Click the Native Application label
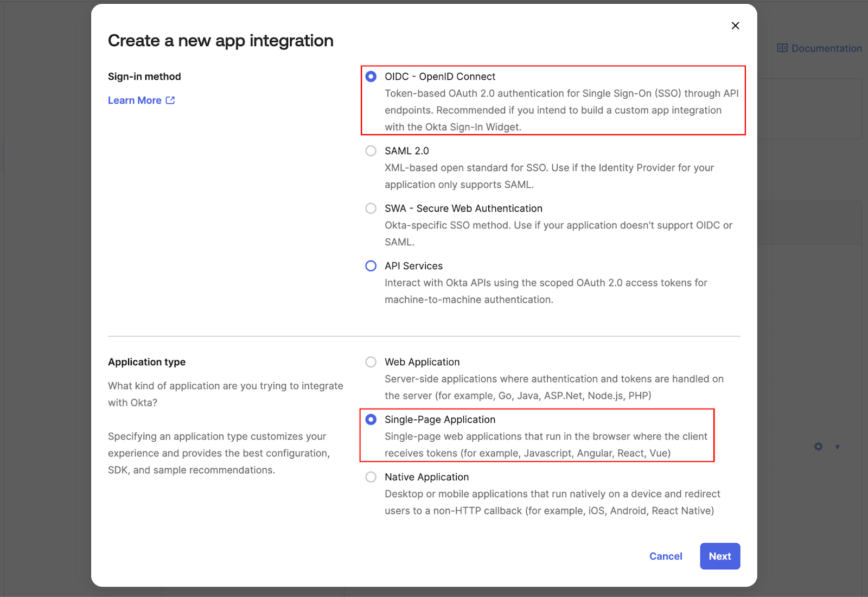 click(x=426, y=477)
